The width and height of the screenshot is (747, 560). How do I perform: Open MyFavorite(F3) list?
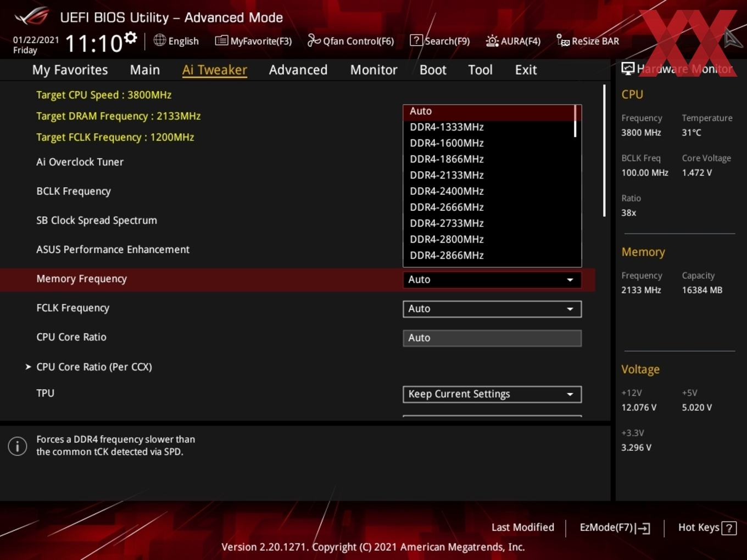[253, 41]
